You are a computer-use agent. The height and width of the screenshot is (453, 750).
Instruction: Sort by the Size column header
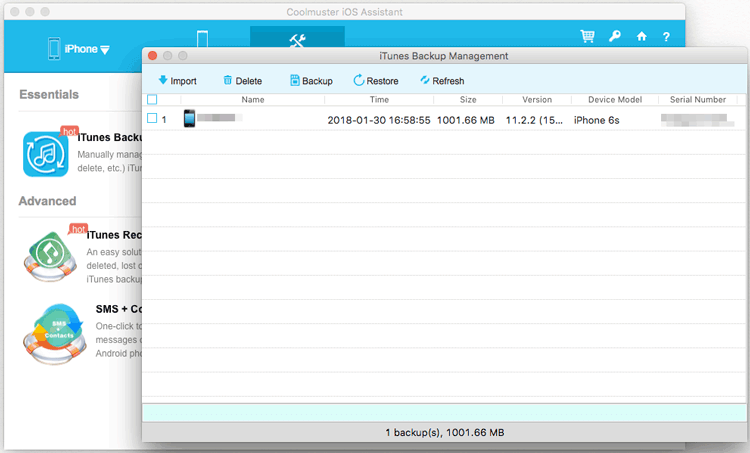[468, 99]
